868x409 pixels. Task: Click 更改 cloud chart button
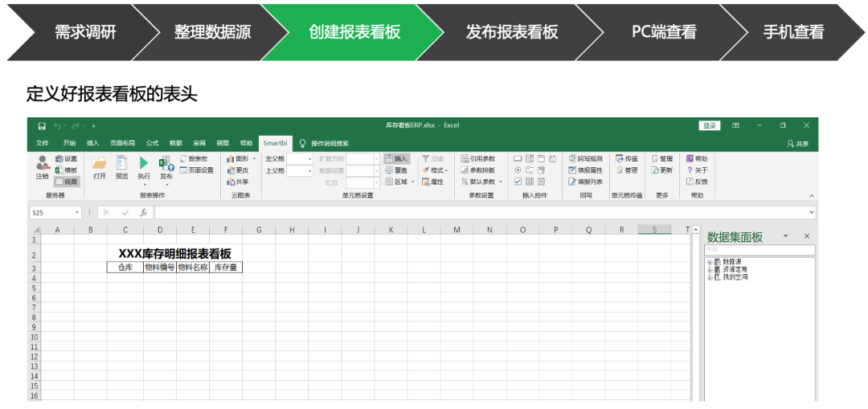(238, 170)
